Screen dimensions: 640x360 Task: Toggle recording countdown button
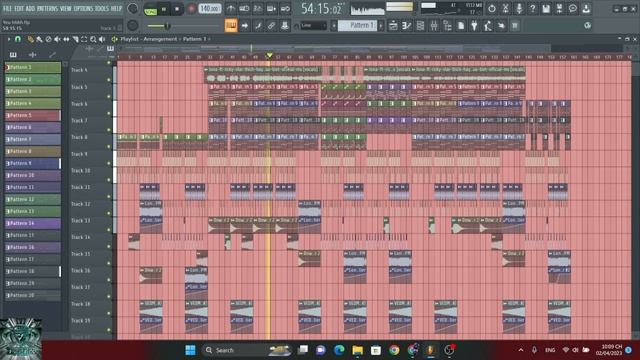coord(258,8)
